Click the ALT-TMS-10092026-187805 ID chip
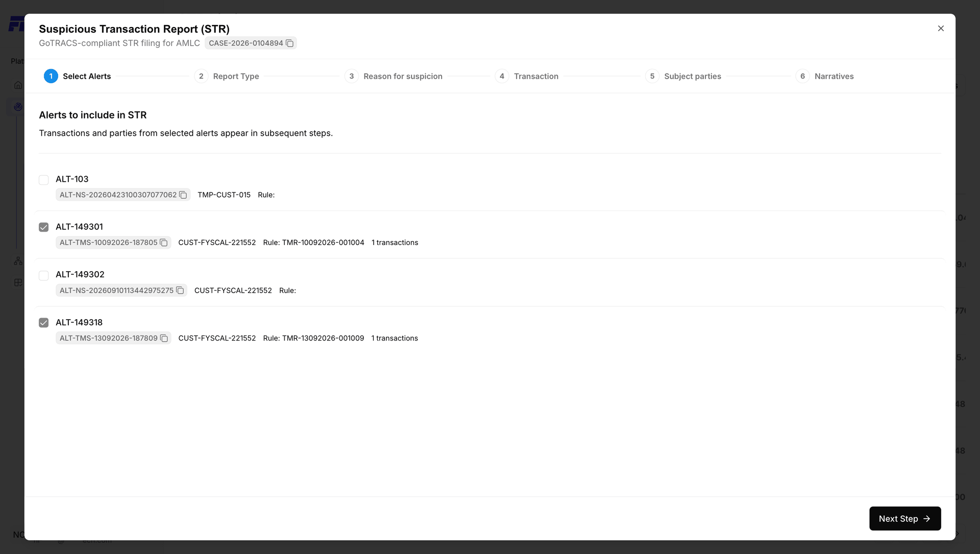 click(x=113, y=243)
